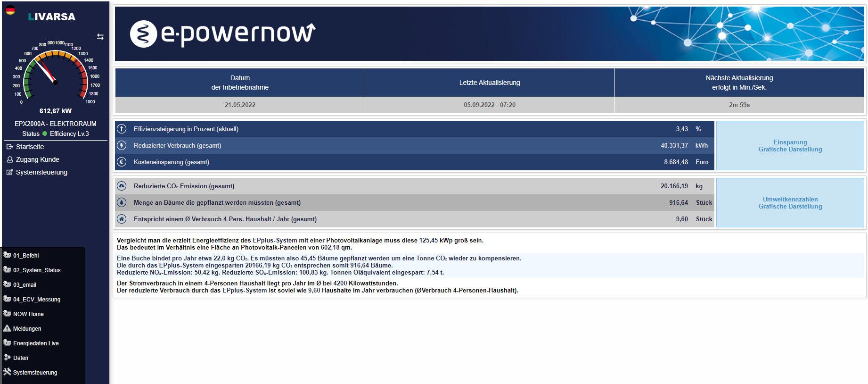Click the 03_email gear icon
868x384 pixels.
coord(7,284)
